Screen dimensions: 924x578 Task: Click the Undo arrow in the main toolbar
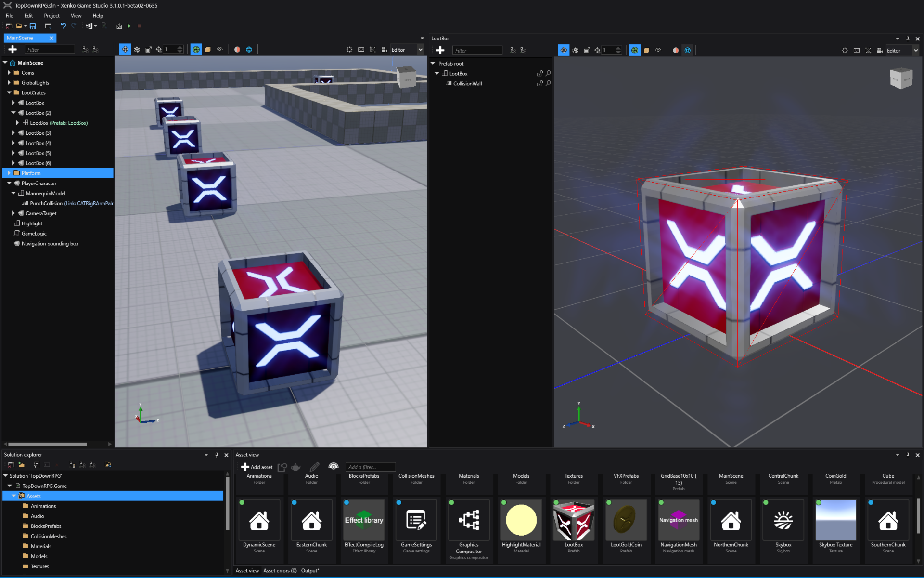(63, 26)
